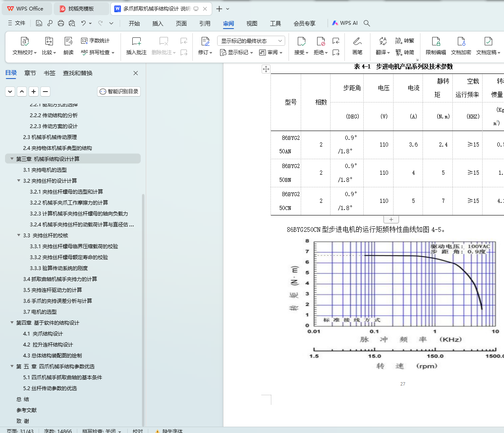
Task: Click 拼写检查 status bar entry
Action: pos(101,431)
